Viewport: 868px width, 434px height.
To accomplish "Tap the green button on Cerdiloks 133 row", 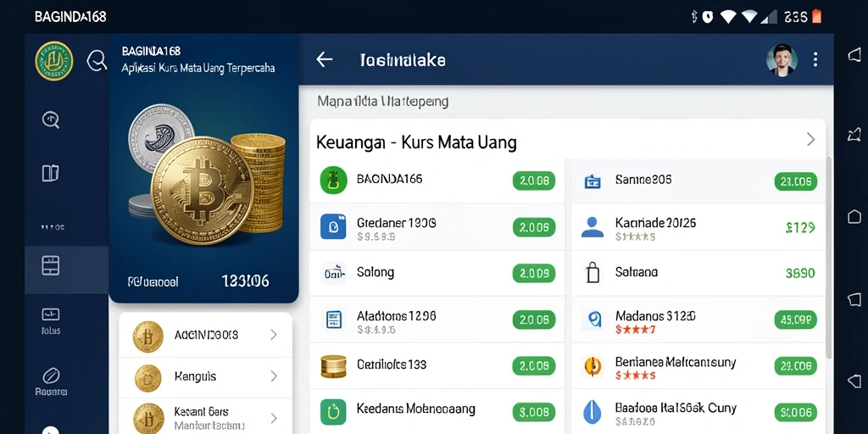I will pyautogui.click(x=534, y=366).
